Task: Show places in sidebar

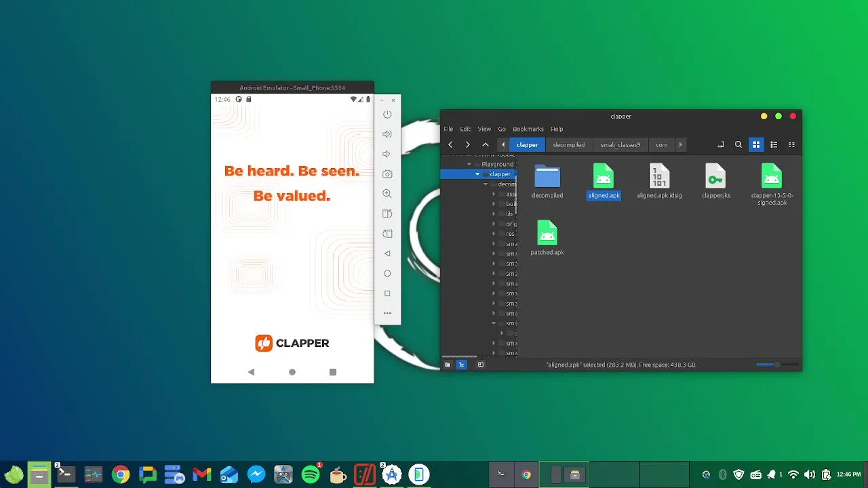Action: (x=448, y=365)
